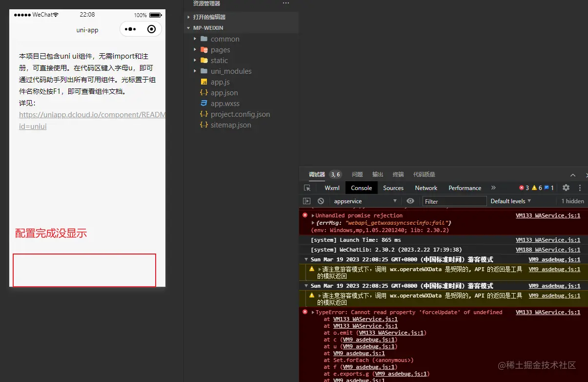The height and width of the screenshot is (382, 588).
Task: Expand the pages folder
Action: pos(220,50)
